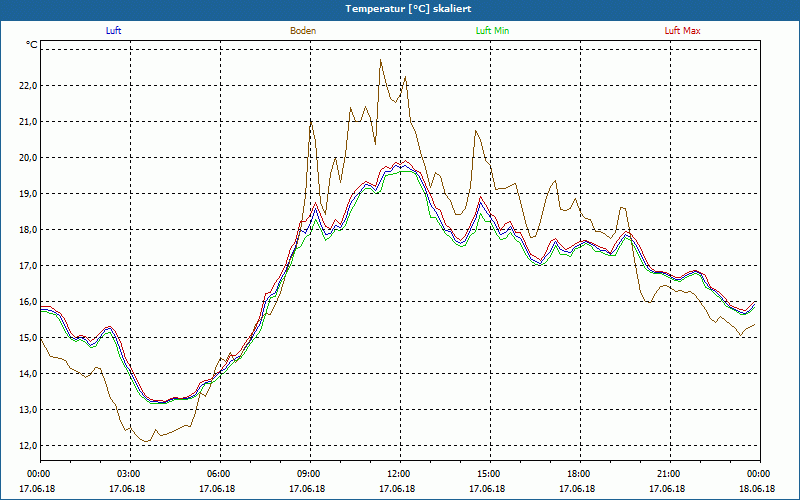
Task: Click the 18.06.18 date label
Action: point(757,489)
